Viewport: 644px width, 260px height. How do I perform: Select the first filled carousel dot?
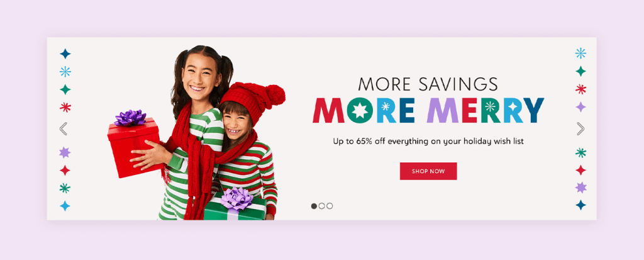314,206
